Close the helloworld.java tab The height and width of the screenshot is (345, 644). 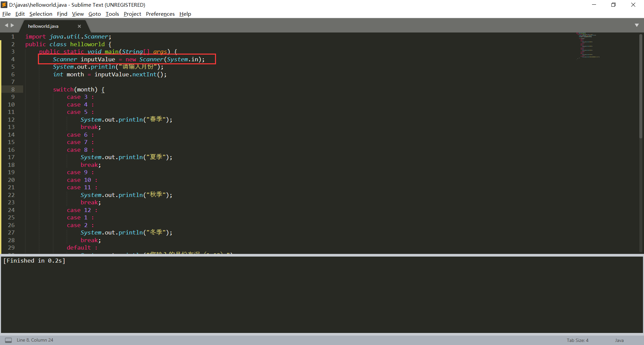[x=79, y=26]
